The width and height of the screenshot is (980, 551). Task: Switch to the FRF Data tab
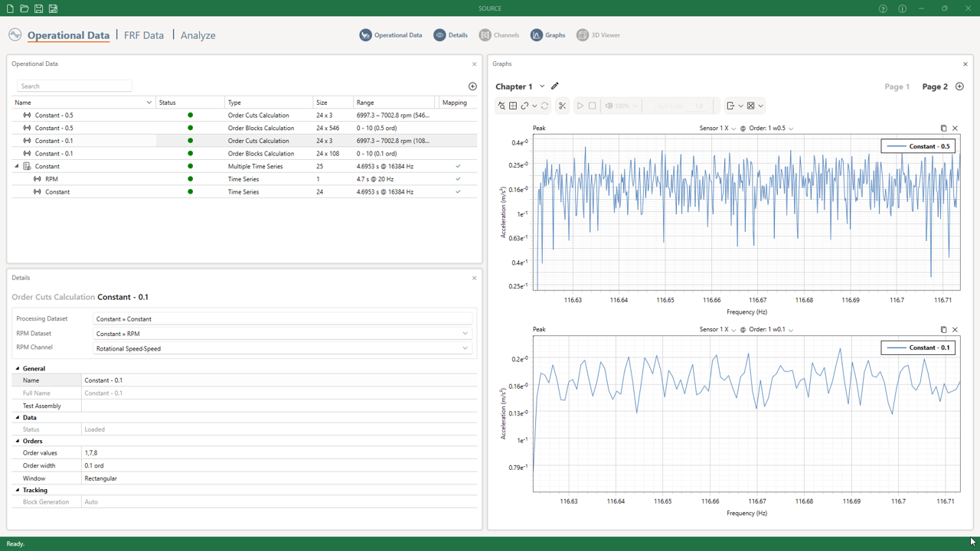click(144, 35)
